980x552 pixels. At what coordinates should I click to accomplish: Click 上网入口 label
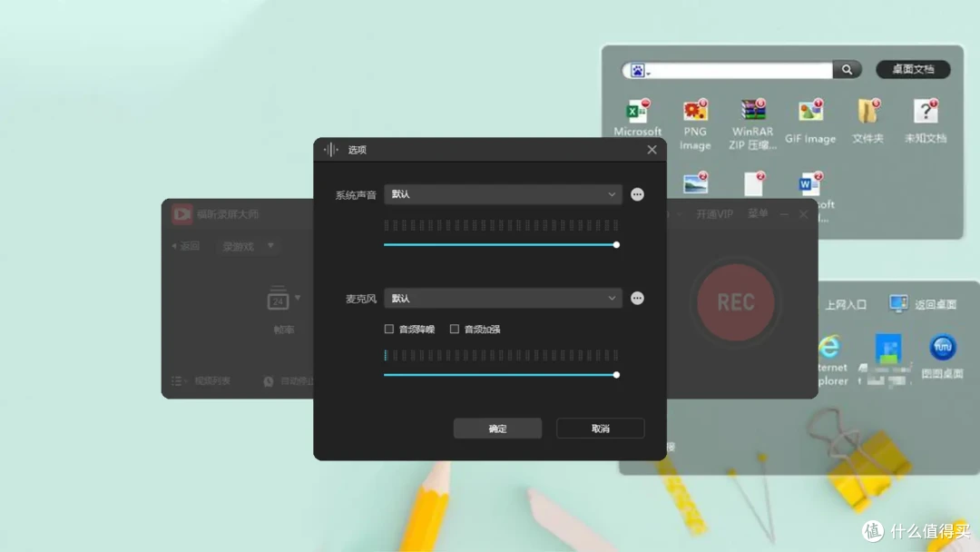[x=846, y=305]
